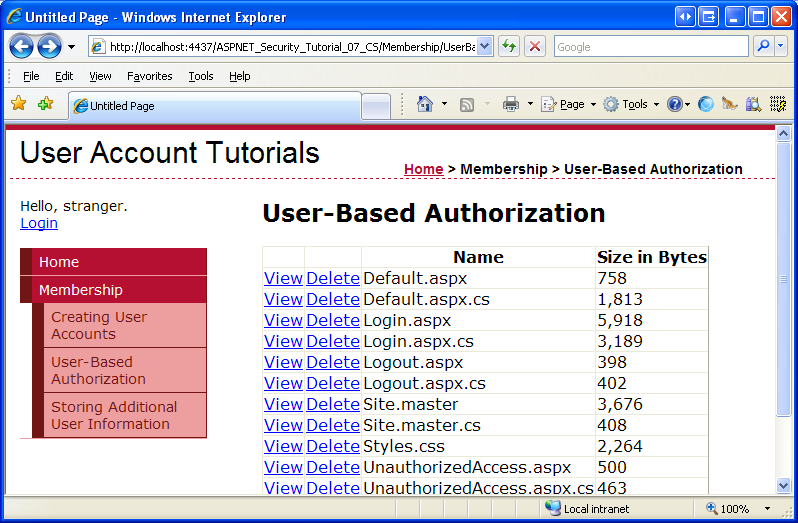Click Delete link for UnauthorizedAccess.aspx
The width and height of the screenshot is (798, 523).
(333, 467)
